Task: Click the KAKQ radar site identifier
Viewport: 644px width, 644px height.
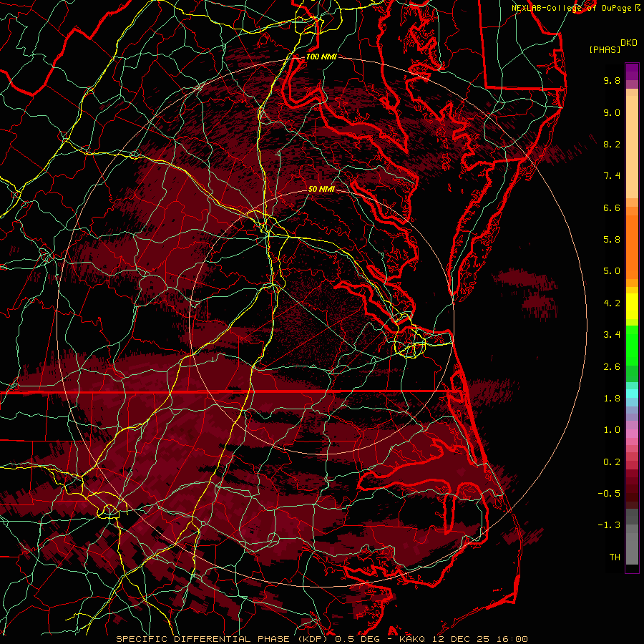Action: coord(413,639)
